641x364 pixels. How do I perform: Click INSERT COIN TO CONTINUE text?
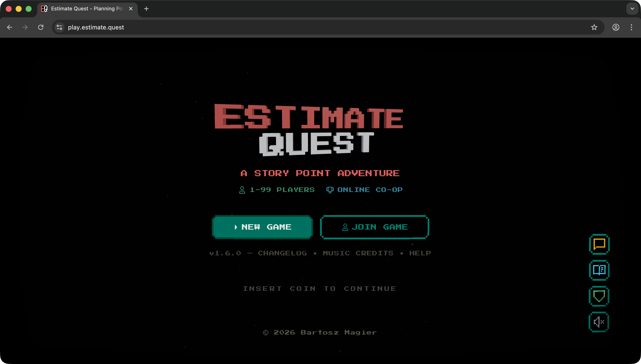(x=320, y=288)
